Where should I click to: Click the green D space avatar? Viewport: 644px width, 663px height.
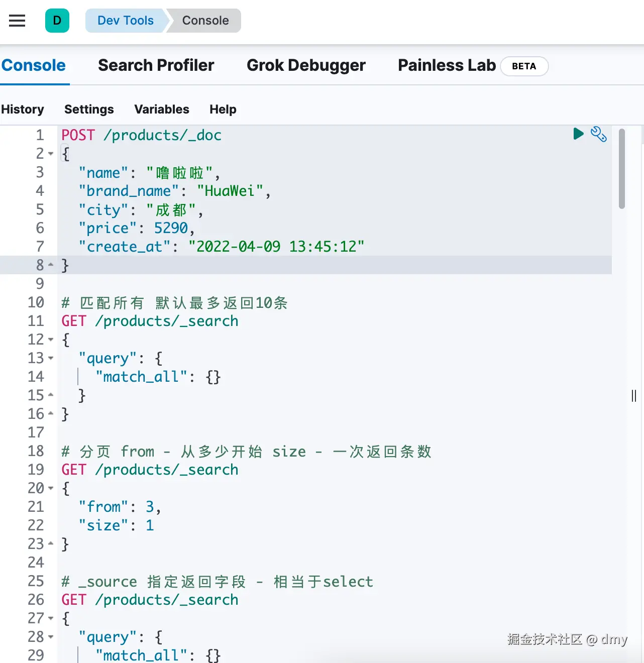pos(57,21)
